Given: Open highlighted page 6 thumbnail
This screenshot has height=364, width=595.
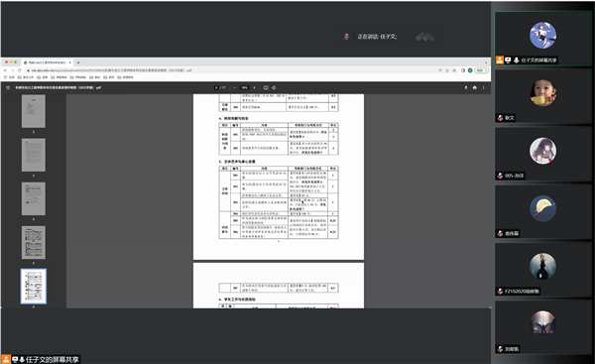Looking at the screenshot, I should (34, 287).
